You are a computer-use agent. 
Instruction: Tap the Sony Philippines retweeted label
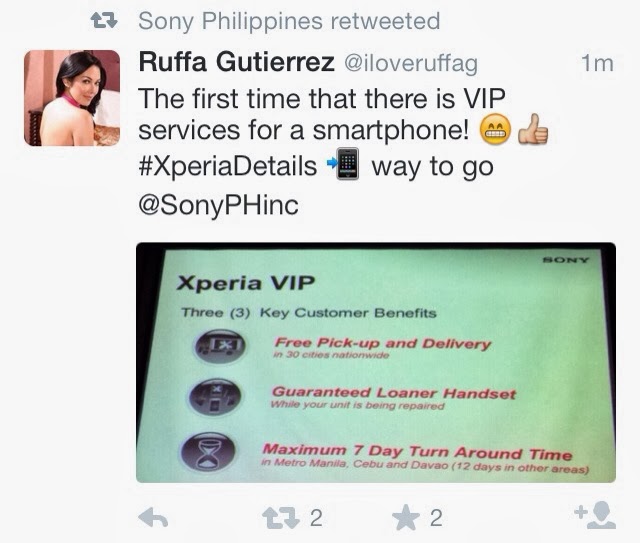[289, 21]
